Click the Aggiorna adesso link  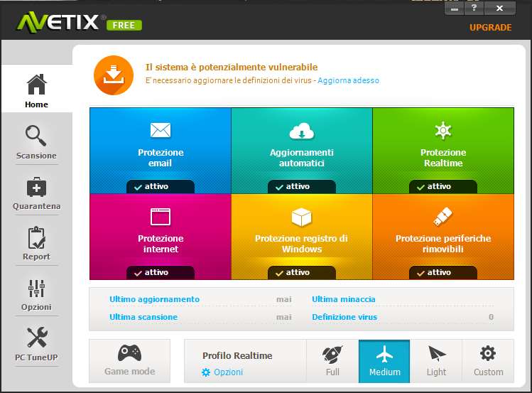coord(349,80)
